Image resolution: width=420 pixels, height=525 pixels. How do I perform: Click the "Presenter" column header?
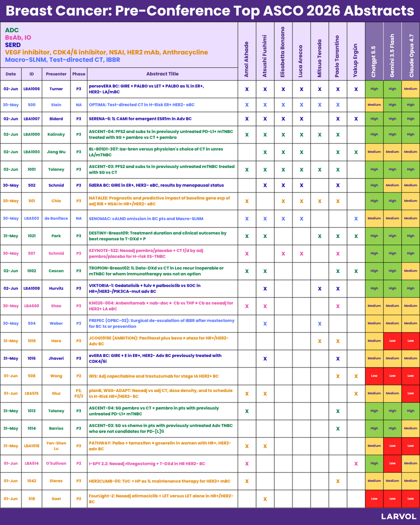pos(56,74)
